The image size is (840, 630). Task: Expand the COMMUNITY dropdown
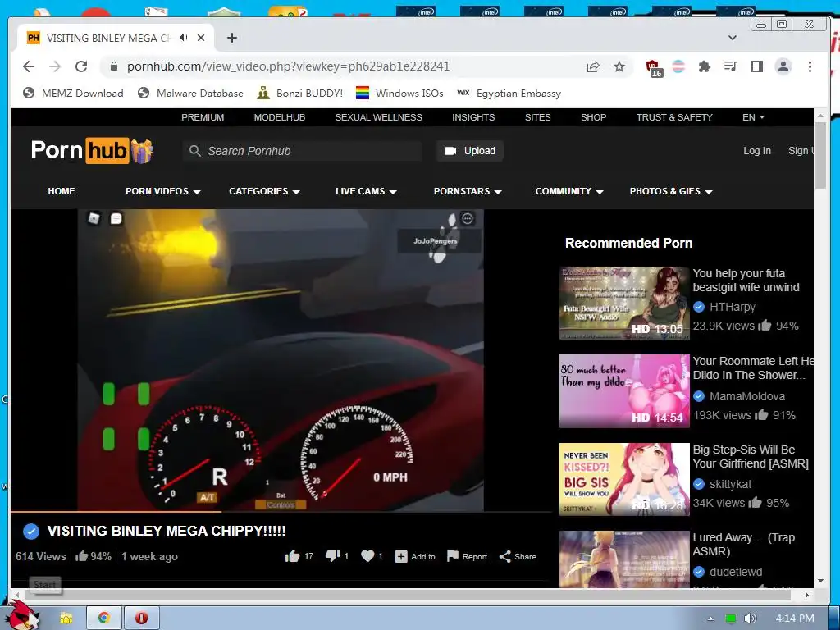pyautogui.click(x=569, y=191)
